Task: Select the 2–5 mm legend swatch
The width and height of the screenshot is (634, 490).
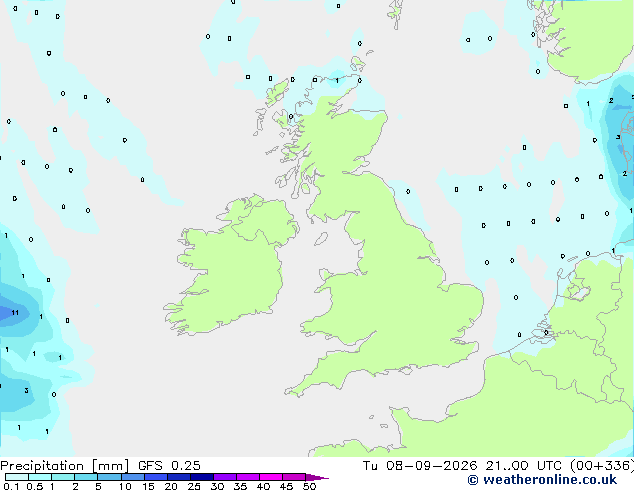Action: (86, 477)
